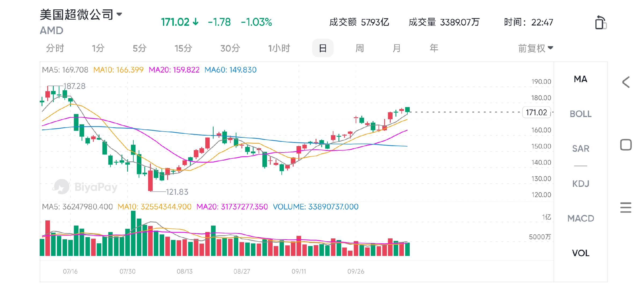Image resolution: width=644 pixels, height=290 pixels.
Task: Tap the 美国超微公司 stock name
Action: click(77, 14)
